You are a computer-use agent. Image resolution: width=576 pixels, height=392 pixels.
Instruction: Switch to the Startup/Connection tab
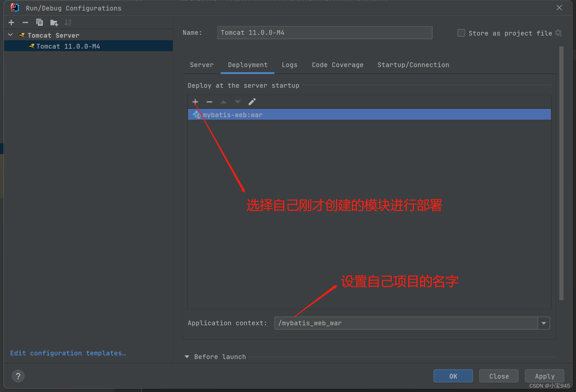(413, 65)
